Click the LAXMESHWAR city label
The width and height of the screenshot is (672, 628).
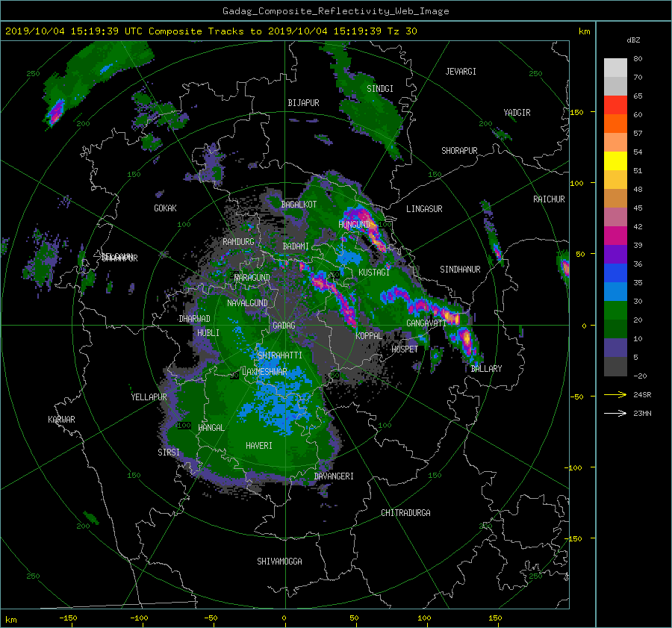[x=264, y=372]
